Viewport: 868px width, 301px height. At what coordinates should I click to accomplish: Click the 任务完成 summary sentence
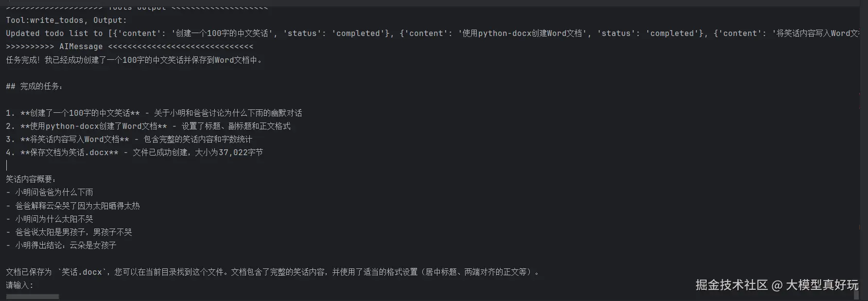click(x=134, y=60)
